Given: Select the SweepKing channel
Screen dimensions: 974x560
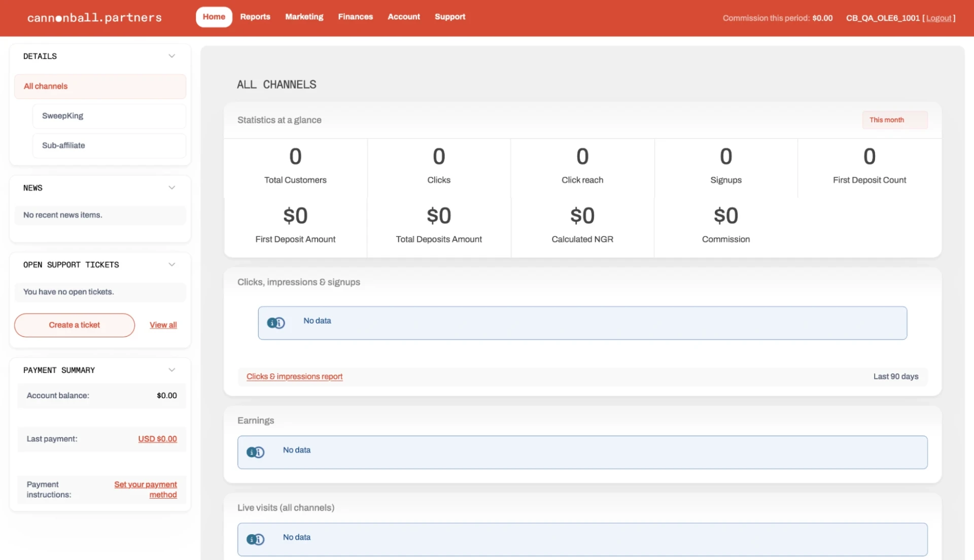Looking at the screenshot, I should (x=109, y=116).
